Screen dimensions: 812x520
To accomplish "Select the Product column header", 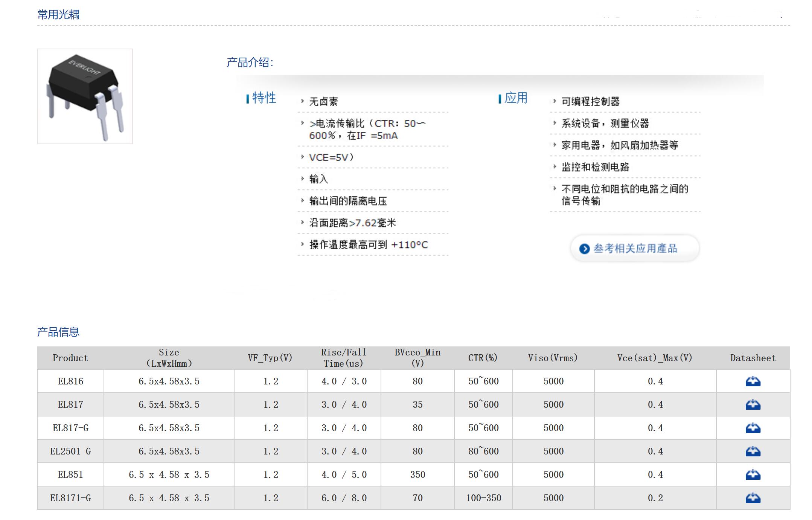I will (x=70, y=358).
